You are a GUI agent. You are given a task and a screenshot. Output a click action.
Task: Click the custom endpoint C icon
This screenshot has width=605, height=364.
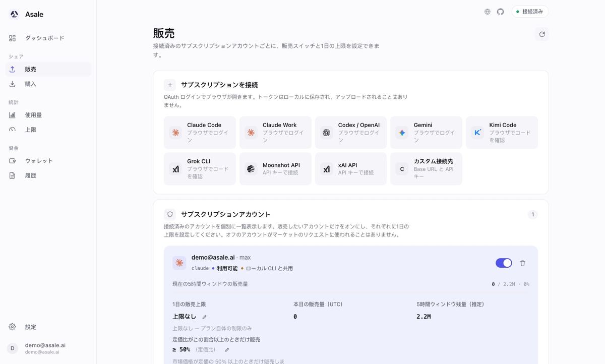click(x=402, y=169)
